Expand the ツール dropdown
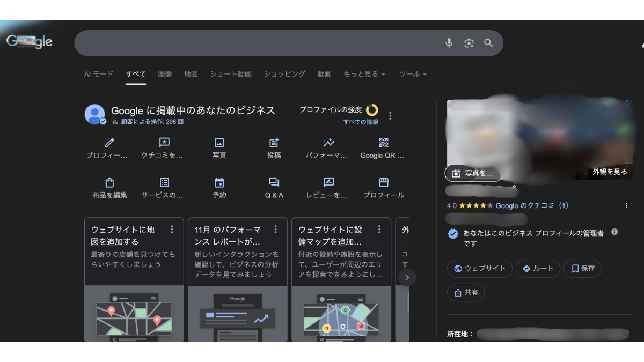The height and width of the screenshot is (362, 644). 413,74
